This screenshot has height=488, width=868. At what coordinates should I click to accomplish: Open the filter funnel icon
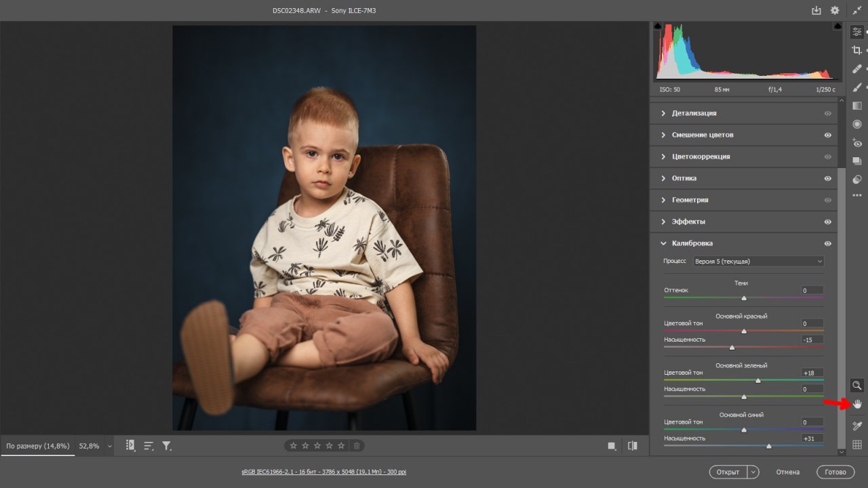tap(167, 446)
